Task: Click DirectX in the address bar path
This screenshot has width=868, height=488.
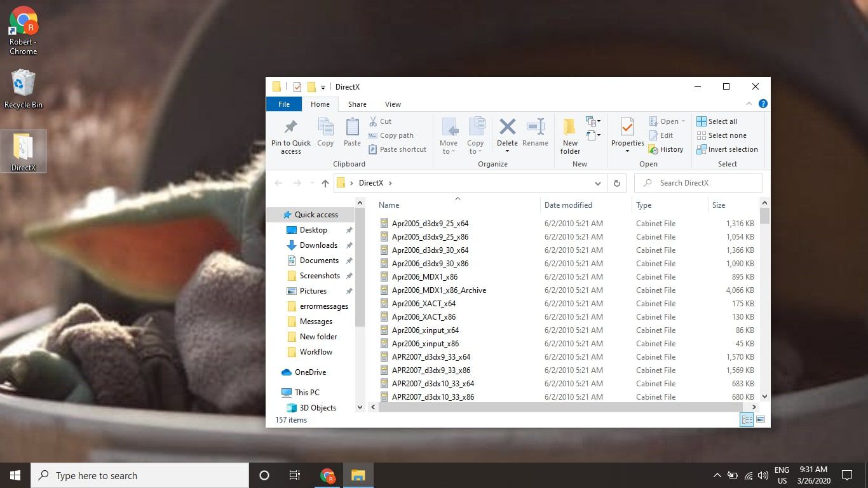Action: [x=371, y=183]
